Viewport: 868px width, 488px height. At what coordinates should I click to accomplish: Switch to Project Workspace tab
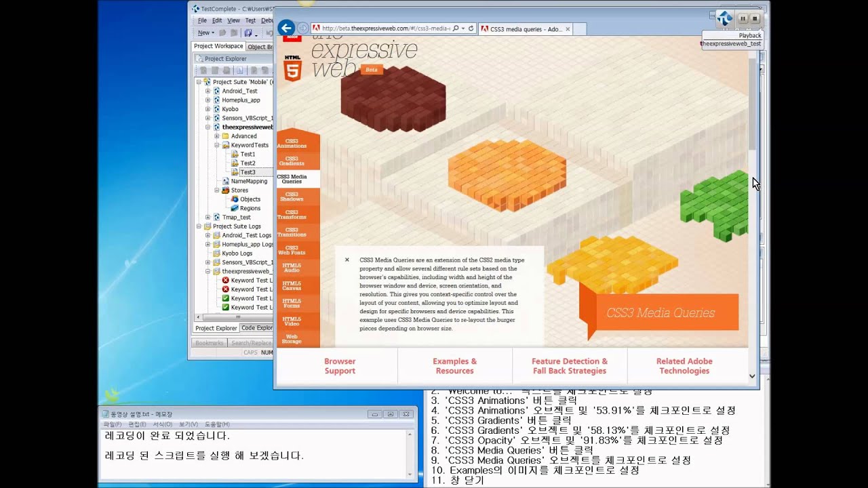(x=218, y=46)
